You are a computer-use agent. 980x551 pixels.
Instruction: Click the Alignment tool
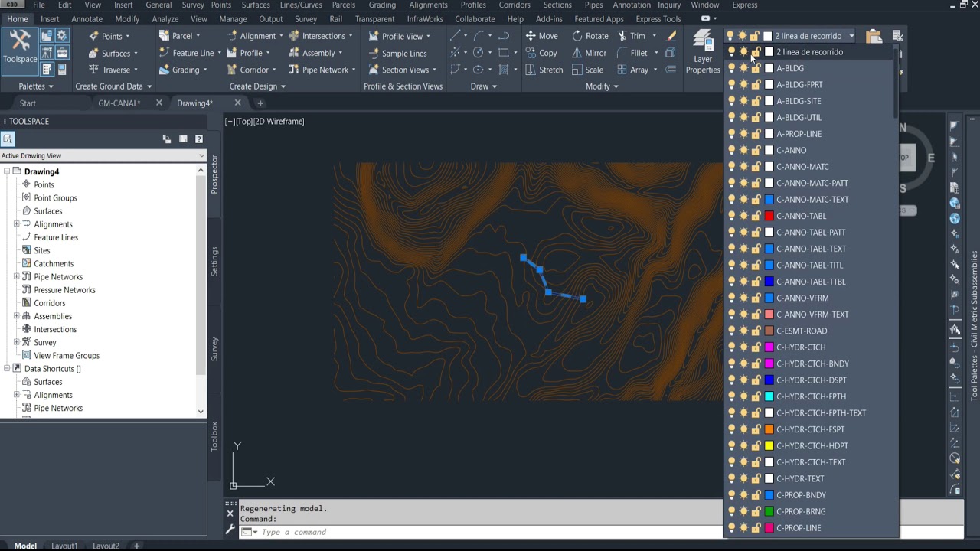[255, 36]
